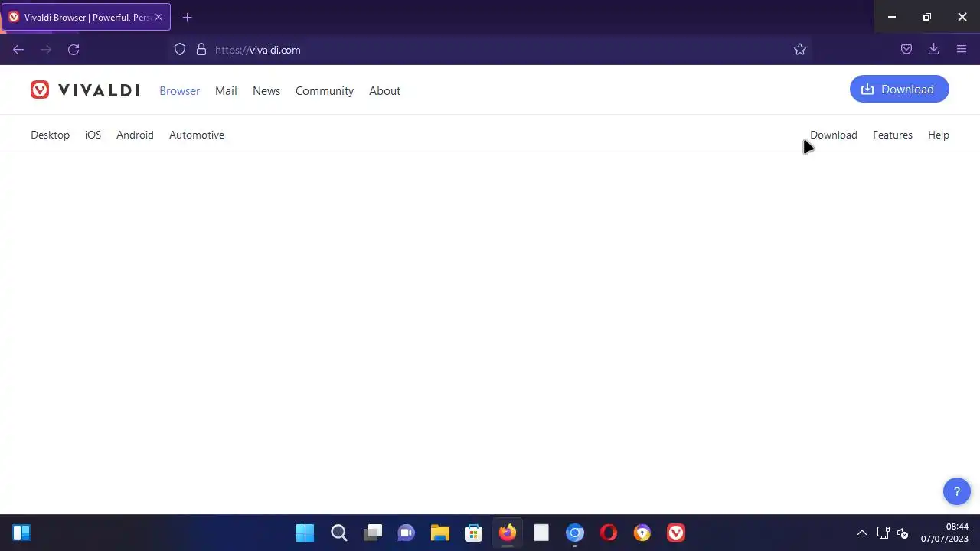Select the Vivaldi Browser tab
Viewport: 980px width, 551px height.
pyautogui.click(x=86, y=17)
